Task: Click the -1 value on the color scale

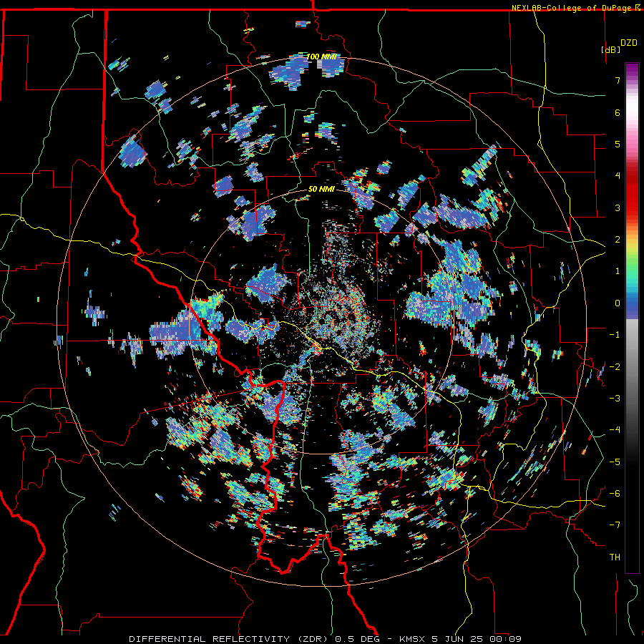Action: (x=615, y=335)
